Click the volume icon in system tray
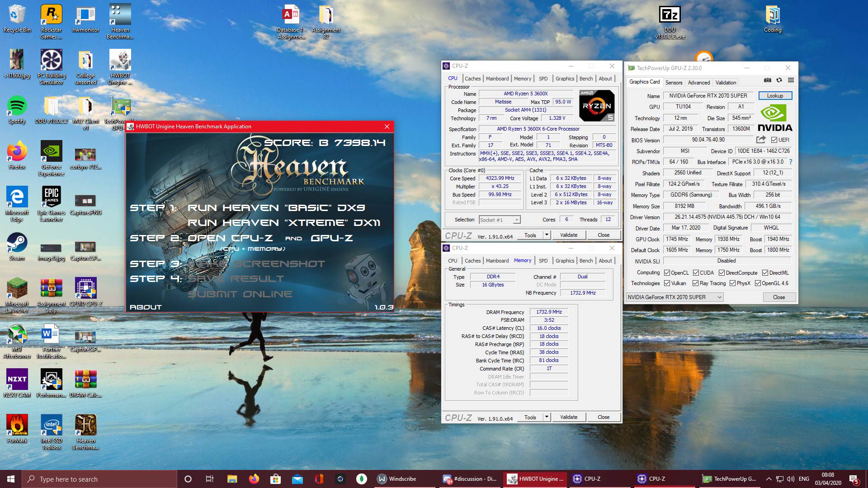Image resolution: width=868 pixels, height=488 pixels. coord(790,479)
